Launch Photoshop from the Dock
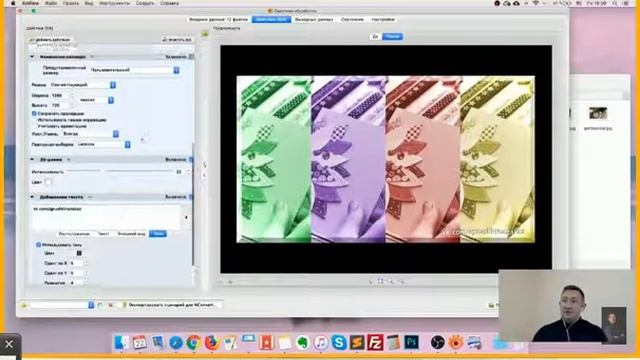 pos(411,342)
